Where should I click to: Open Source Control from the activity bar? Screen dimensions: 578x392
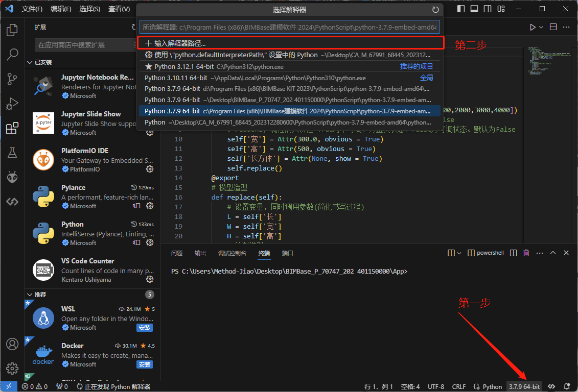click(12, 79)
